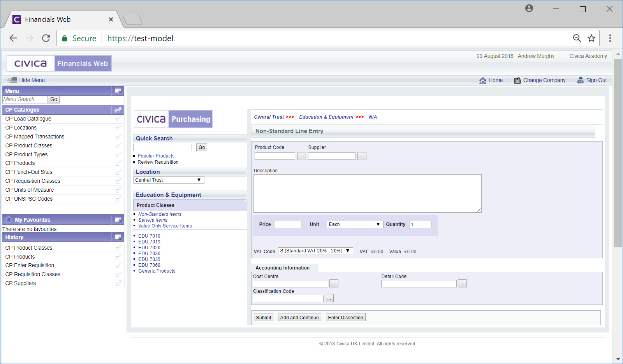Open Detail Code lookup ellipsis button
The width and height of the screenshot is (623, 364).
[462, 283]
